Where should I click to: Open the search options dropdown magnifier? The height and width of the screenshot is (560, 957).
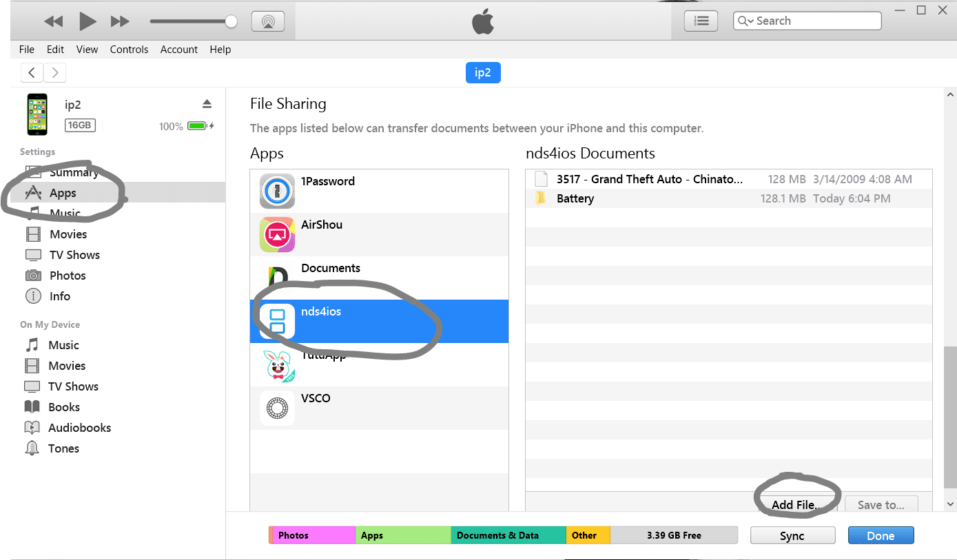click(745, 21)
